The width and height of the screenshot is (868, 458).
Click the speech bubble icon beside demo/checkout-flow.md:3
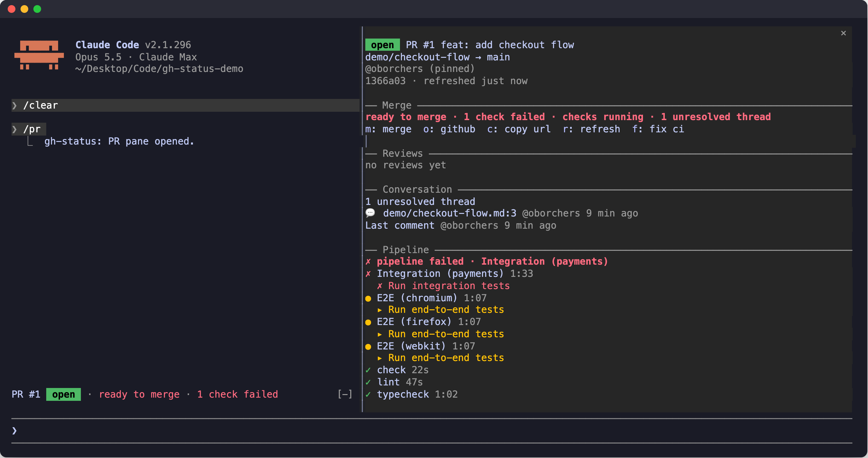coord(370,213)
